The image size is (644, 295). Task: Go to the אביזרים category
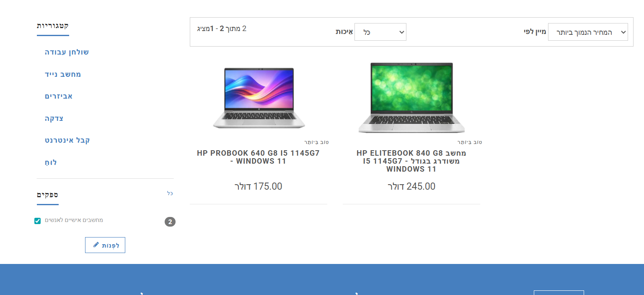(59, 96)
